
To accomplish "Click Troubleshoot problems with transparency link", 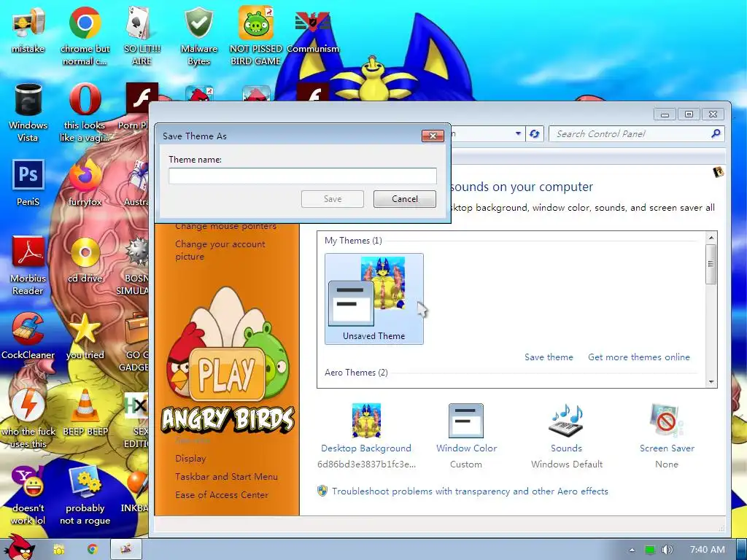I will (x=470, y=491).
